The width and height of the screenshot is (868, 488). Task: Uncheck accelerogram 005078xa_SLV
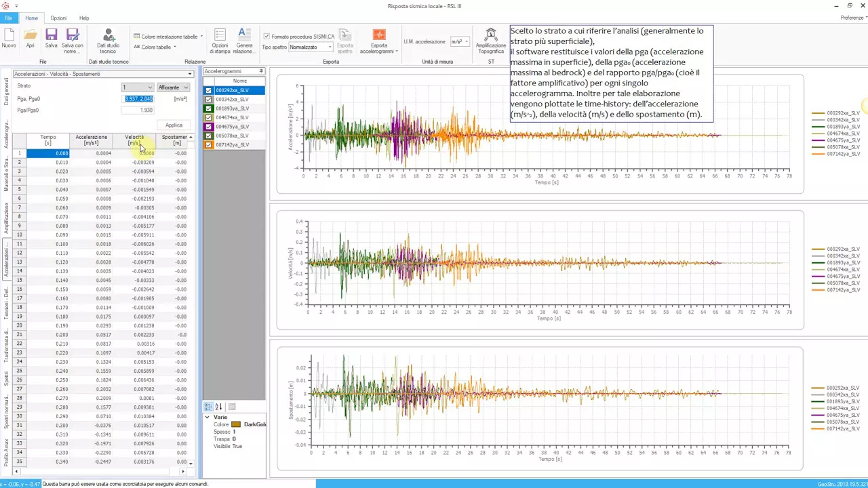pyautogui.click(x=209, y=136)
